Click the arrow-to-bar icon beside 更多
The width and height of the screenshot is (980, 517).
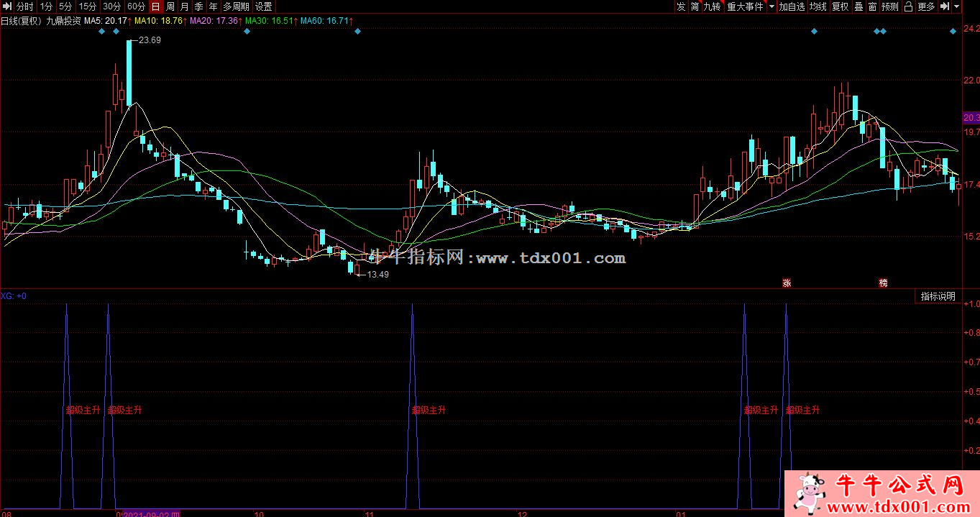click(x=945, y=6)
